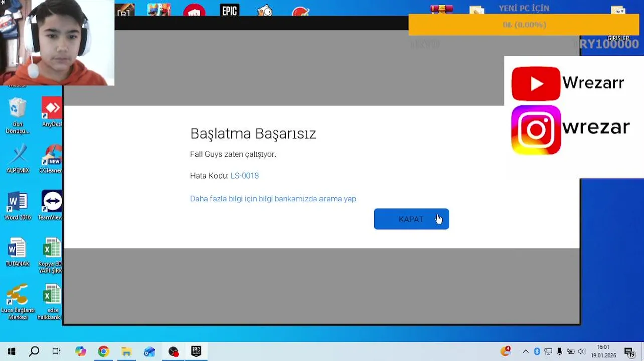Screen dimensions: 644x361
Task: Open the TeamViewer desktop shortcut
Action: pos(51,206)
